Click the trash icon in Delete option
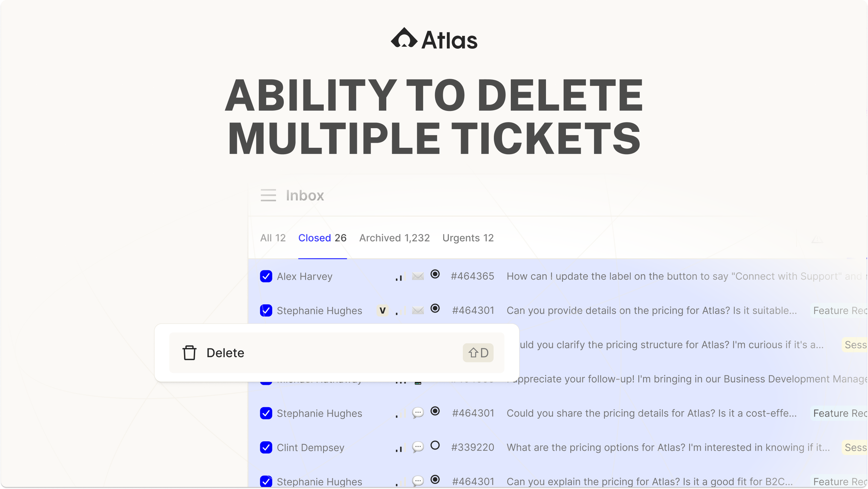 [189, 353]
